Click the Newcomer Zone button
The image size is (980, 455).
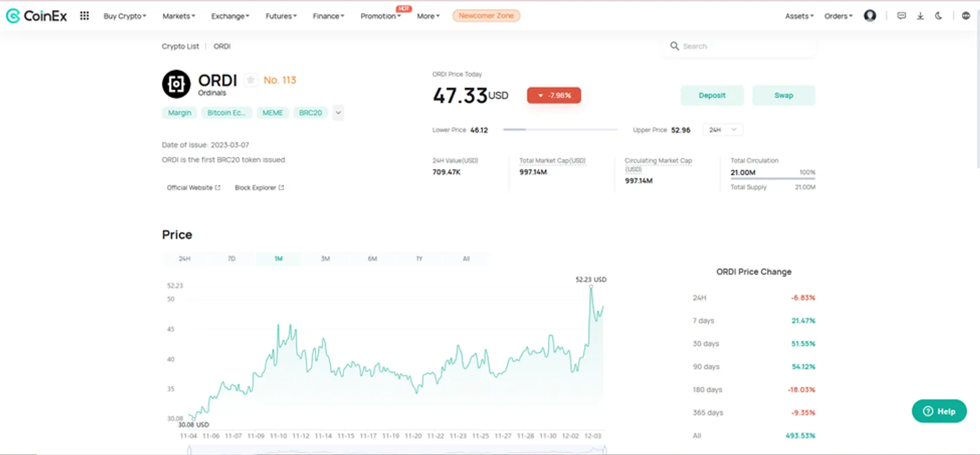[486, 16]
